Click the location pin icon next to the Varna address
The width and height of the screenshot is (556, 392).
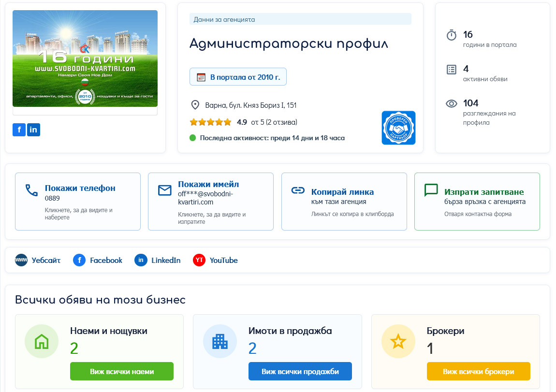point(195,105)
